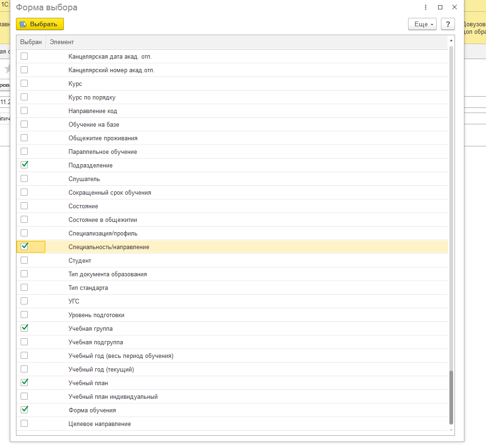Uncheck the Форма обучения checkbox
Image resolution: width=486 pixels, height=448 pixels.
click(24, 410)
